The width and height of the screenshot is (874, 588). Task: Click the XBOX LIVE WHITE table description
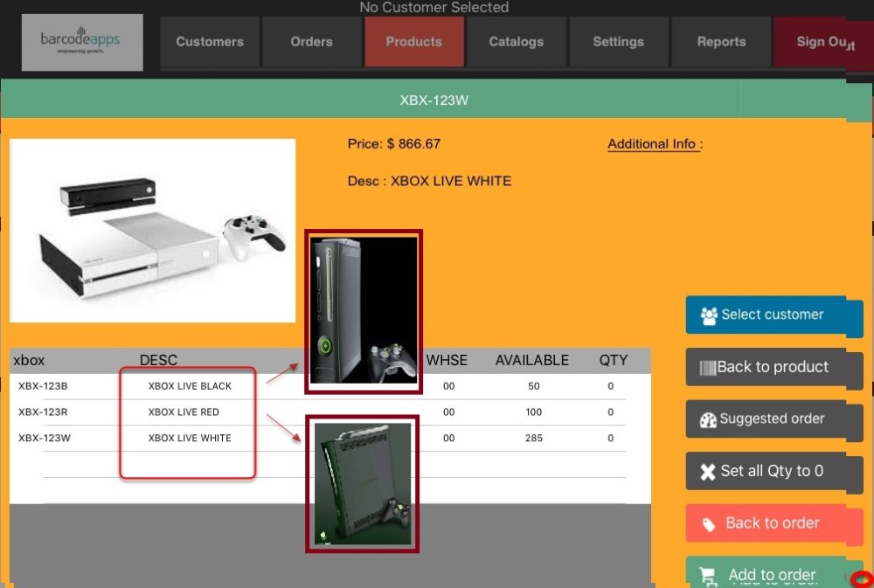(x=190, y=438)
